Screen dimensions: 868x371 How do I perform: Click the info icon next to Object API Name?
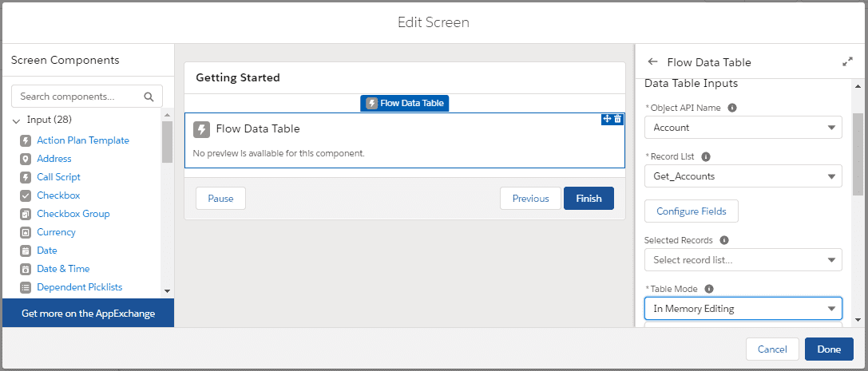(732, 108)
